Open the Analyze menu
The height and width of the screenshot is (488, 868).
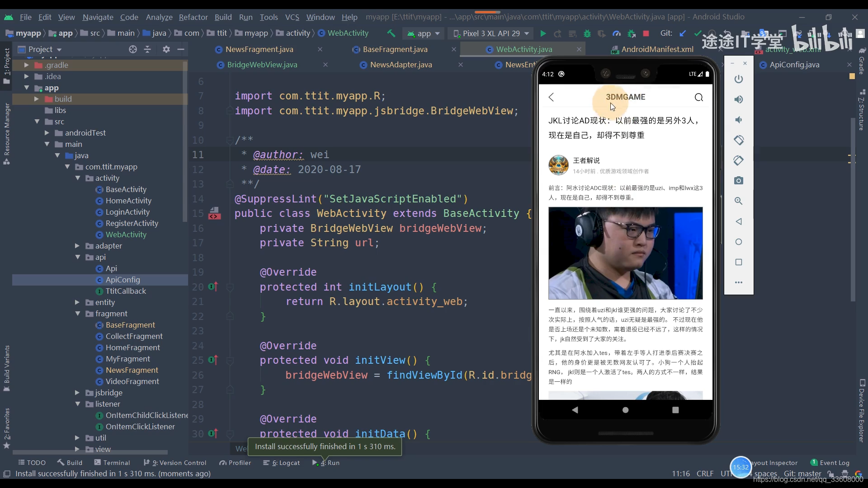[159, 17]
